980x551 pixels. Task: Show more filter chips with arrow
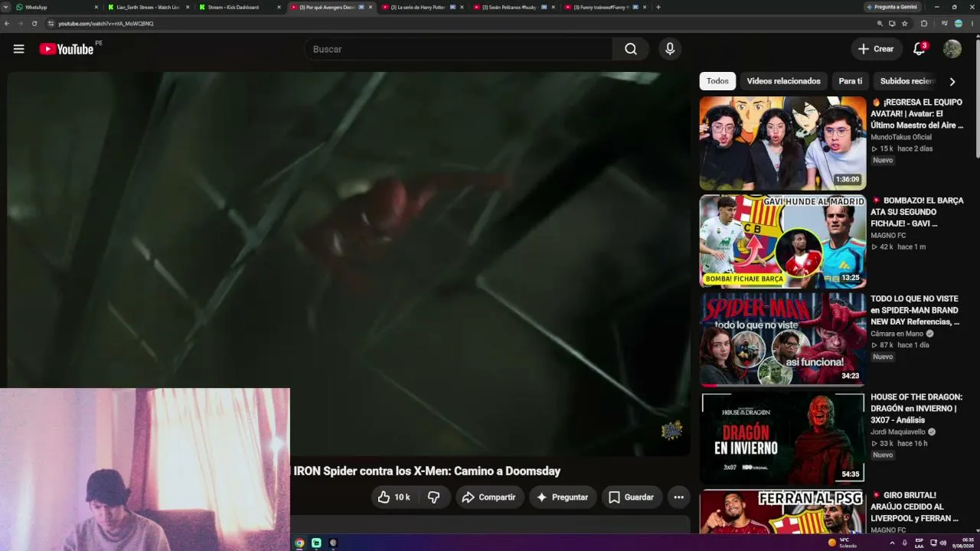point(952,81)
